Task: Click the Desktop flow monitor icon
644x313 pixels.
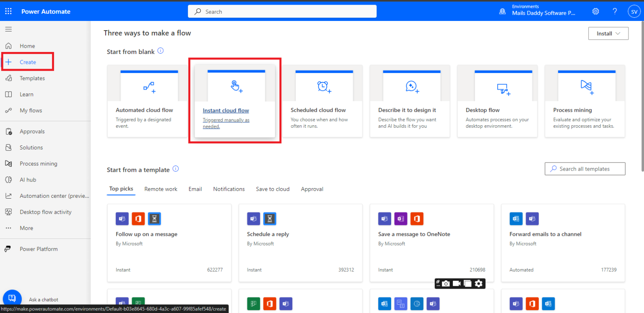Action: pos(503,89)
